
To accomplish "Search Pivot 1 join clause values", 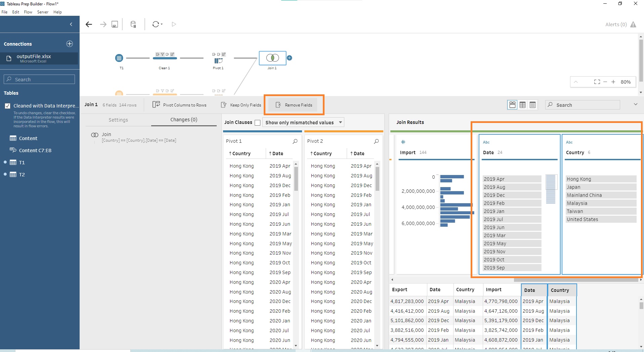I will [x=295, y=141].
